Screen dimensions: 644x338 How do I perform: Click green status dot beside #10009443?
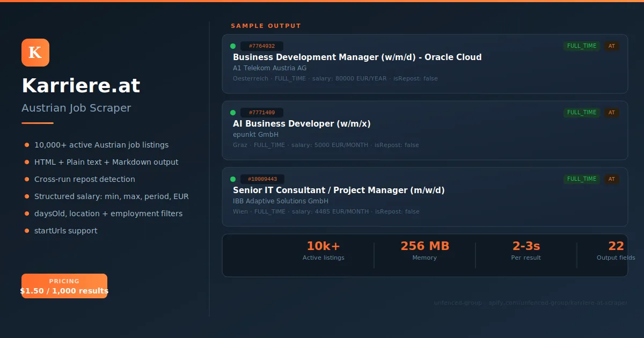click(x=233, y=179)
